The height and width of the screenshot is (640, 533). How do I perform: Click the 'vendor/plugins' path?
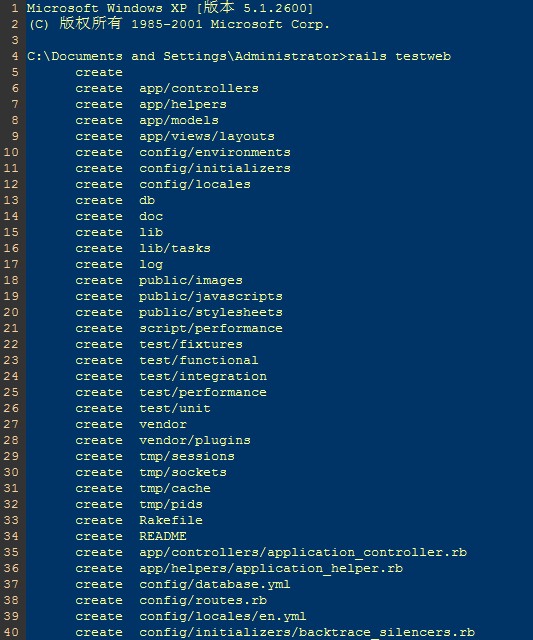[x=195, y=440]
